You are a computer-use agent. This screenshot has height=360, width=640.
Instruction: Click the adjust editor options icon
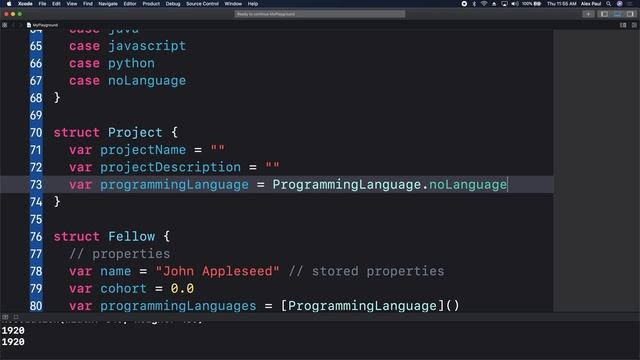tap(623, 25)
